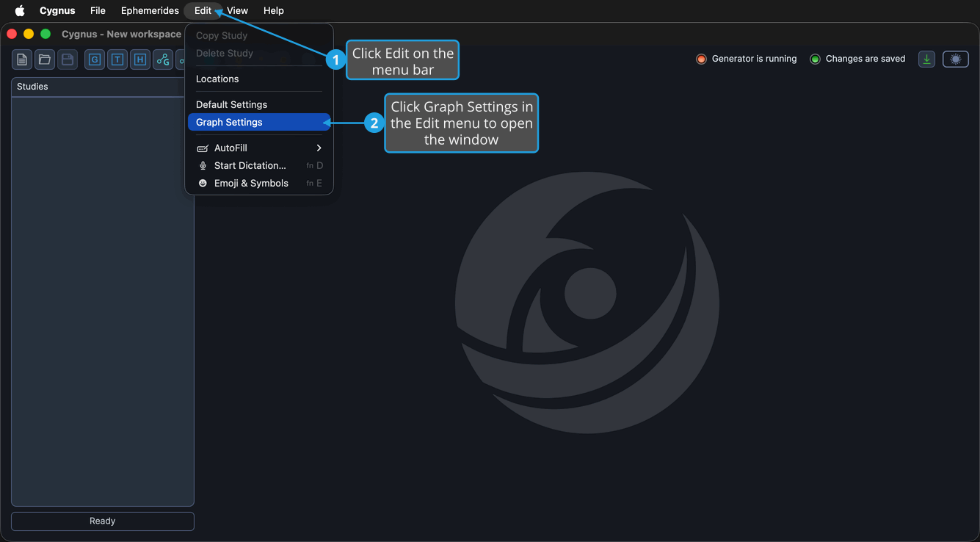Screen dimensions: 980x542
Task: Click the G study toolbar icon
Action: tap(95, 59)
